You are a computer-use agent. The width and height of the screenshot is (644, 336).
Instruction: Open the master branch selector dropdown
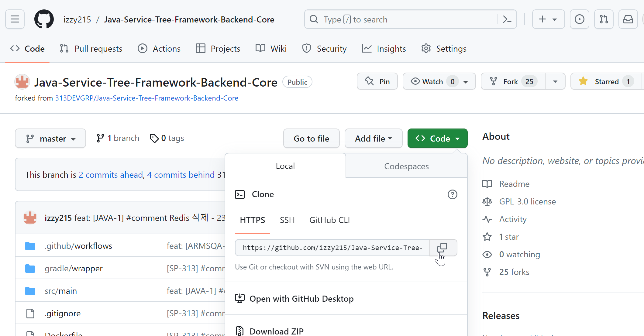(x=50, y=139)
